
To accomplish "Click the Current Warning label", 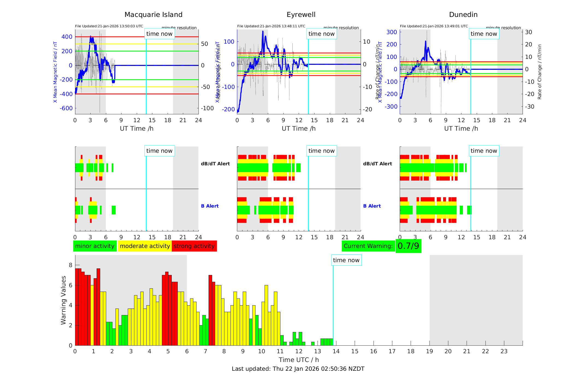I will point(368,246).
